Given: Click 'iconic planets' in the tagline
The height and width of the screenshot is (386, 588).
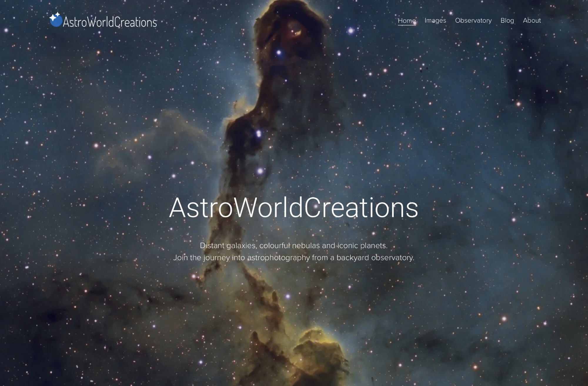Looking at the screenshot, I should [362, 245].
